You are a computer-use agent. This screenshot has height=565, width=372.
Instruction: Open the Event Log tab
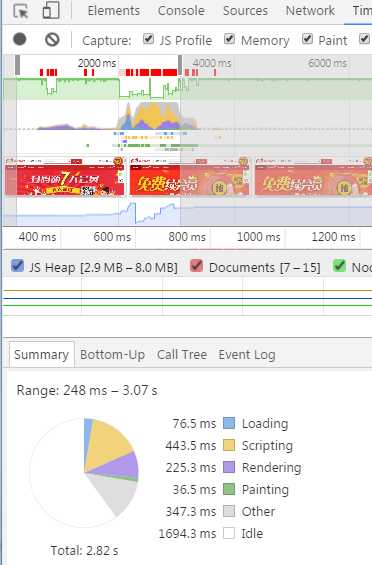[x=247, y=355]
